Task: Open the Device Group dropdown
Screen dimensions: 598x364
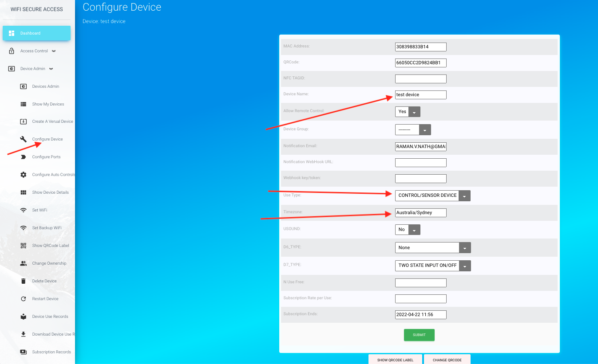Action: pos(413,130)
